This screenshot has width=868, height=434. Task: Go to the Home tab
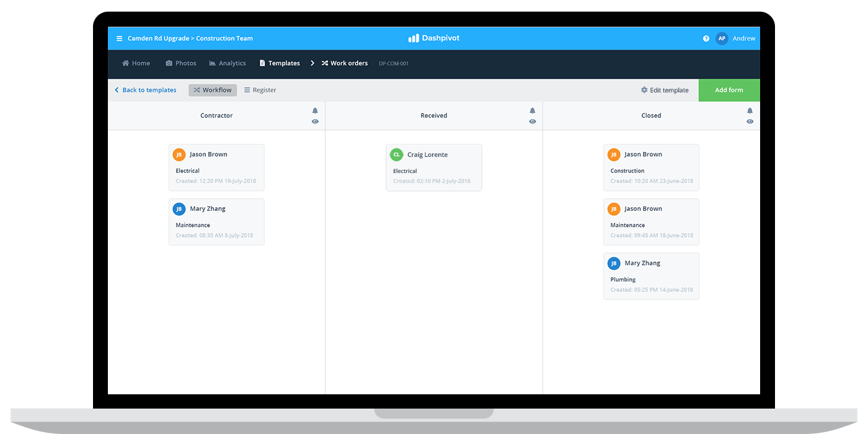tap(136, 63)
